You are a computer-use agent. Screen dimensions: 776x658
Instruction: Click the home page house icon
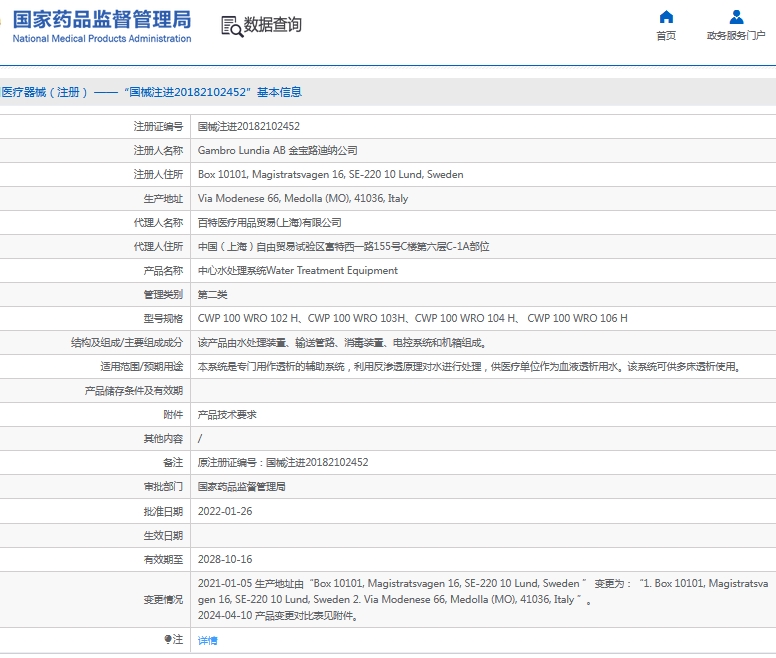tap(666, 17)
